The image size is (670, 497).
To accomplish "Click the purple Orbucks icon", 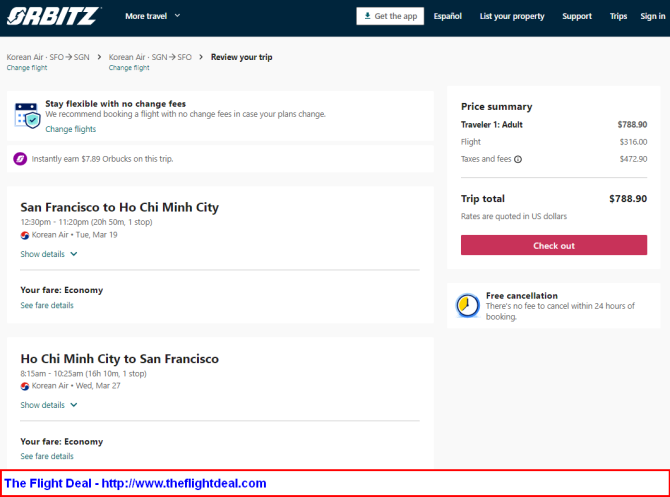I will coord(20,159).
